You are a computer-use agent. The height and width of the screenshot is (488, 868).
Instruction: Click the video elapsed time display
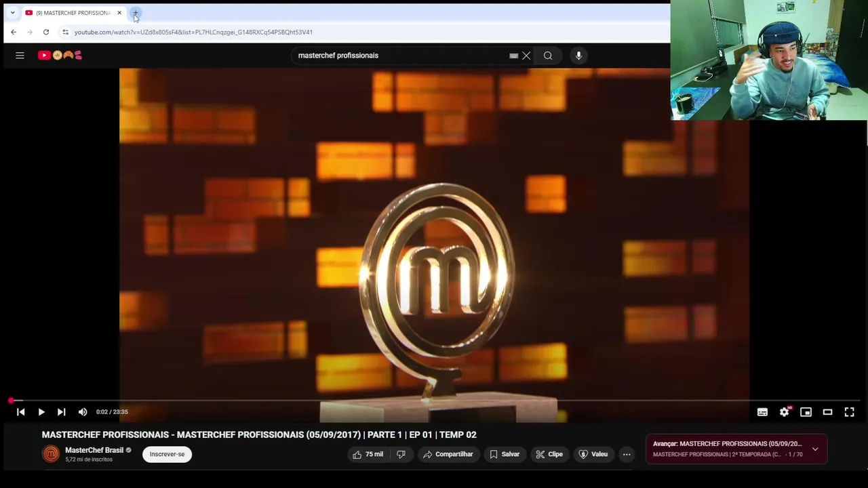(x=112, y=412)
